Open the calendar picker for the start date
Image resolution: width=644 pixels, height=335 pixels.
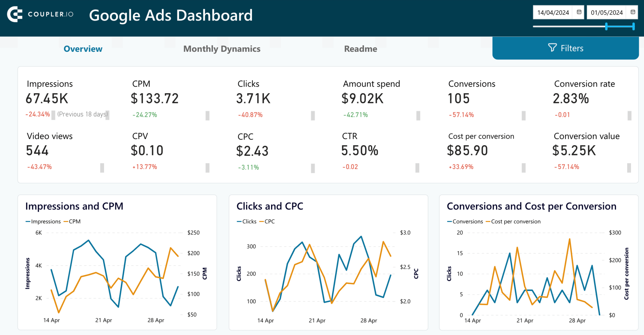[579, 12]
